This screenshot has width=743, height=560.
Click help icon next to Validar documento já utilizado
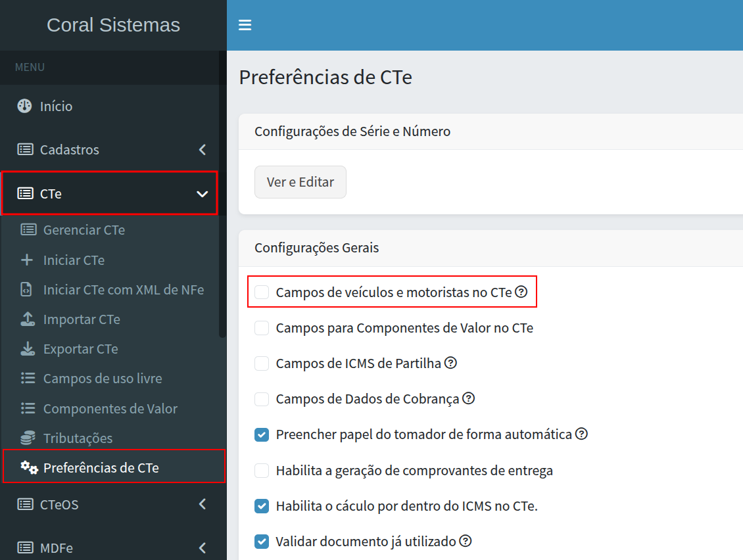466,542
